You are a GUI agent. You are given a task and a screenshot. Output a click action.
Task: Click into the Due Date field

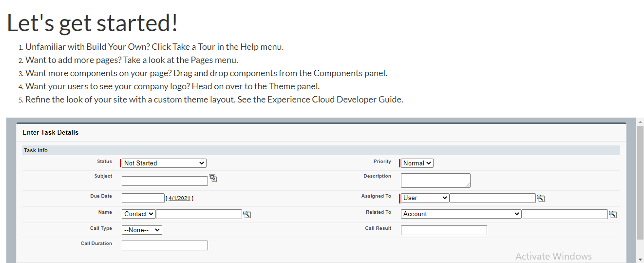143,198
